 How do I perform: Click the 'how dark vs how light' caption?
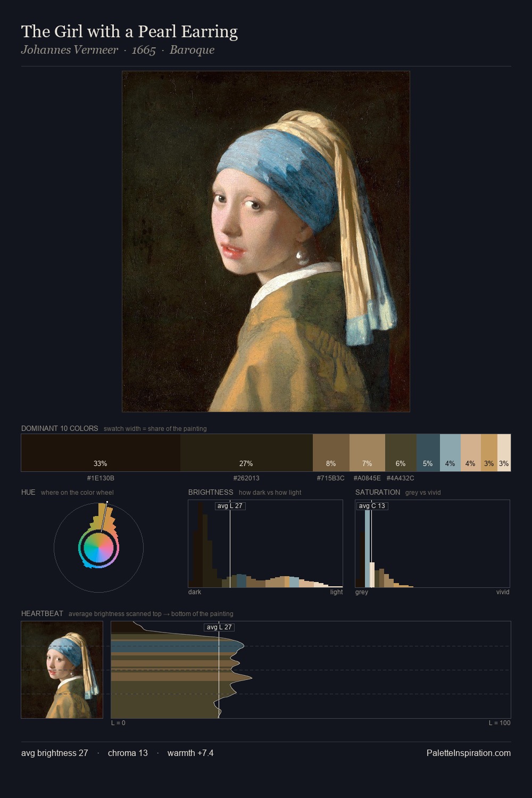(270, 493)
